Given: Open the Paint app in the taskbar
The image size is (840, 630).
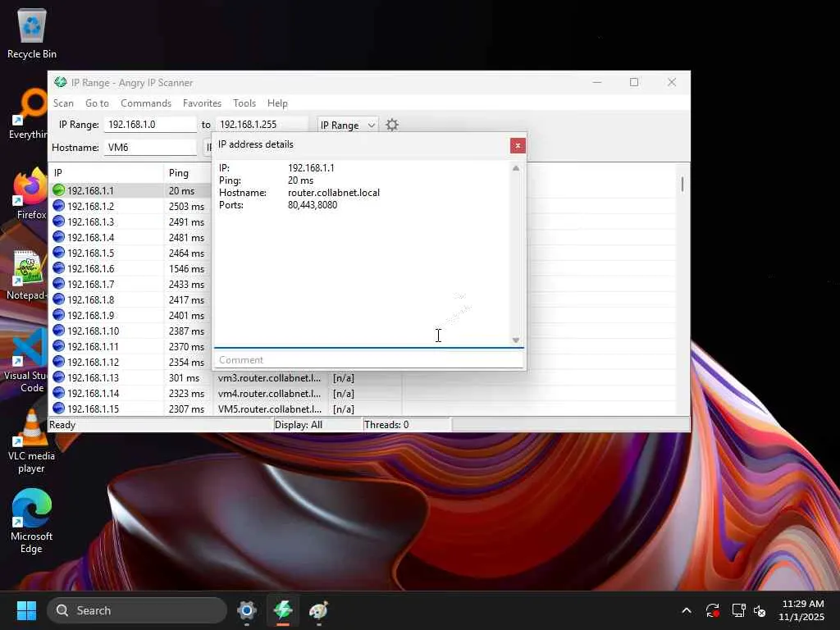Looking at the screenshot, I should coord(318,610).
